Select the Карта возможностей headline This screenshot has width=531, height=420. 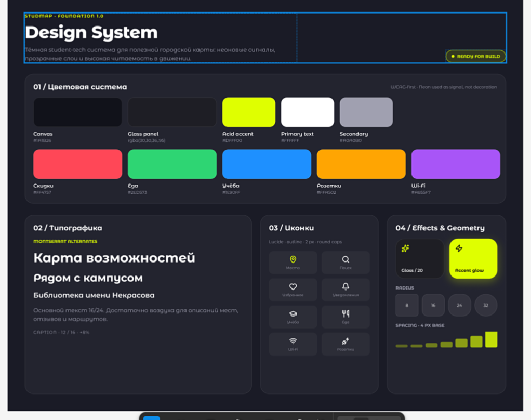[x=114, y=258]
